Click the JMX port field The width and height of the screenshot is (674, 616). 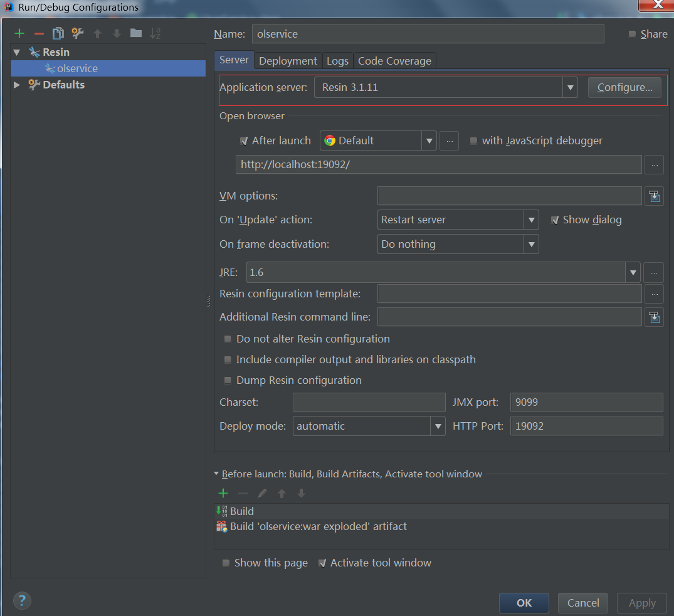tap(586, 402)
